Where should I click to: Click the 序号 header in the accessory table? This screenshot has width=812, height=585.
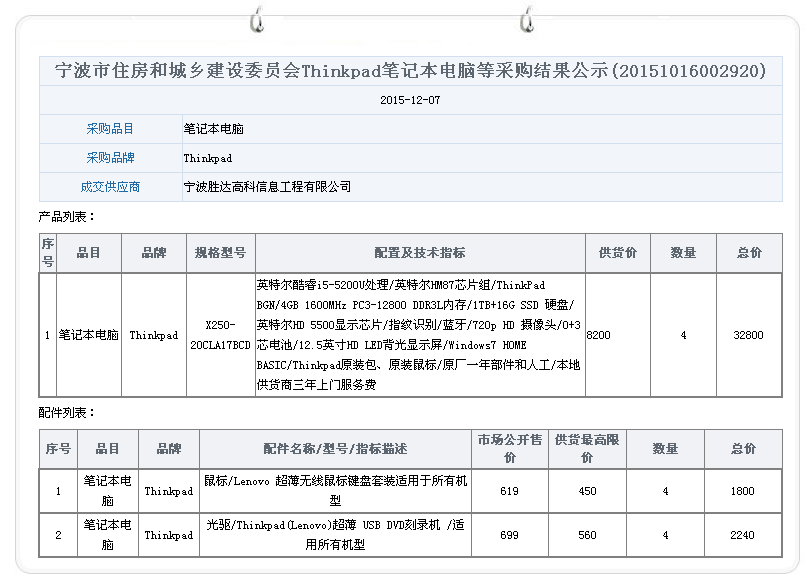(58, 449)
